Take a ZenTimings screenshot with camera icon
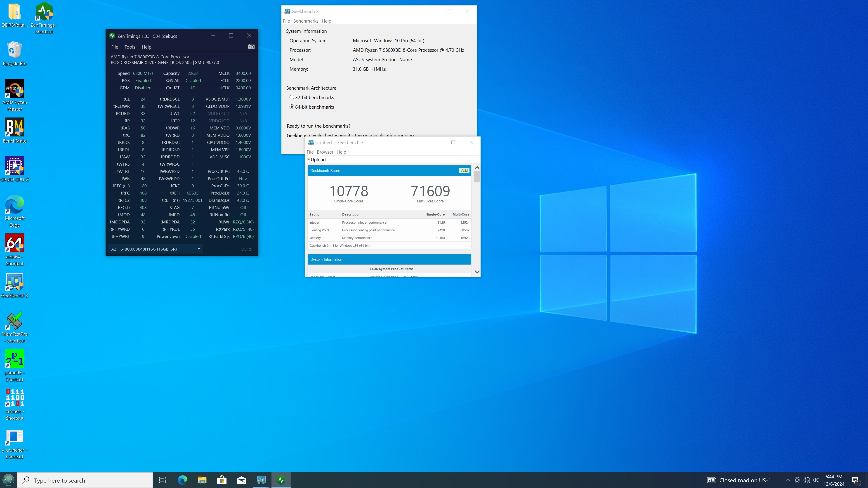This screenshot has width=868, height=488. [x=251, y=47]
